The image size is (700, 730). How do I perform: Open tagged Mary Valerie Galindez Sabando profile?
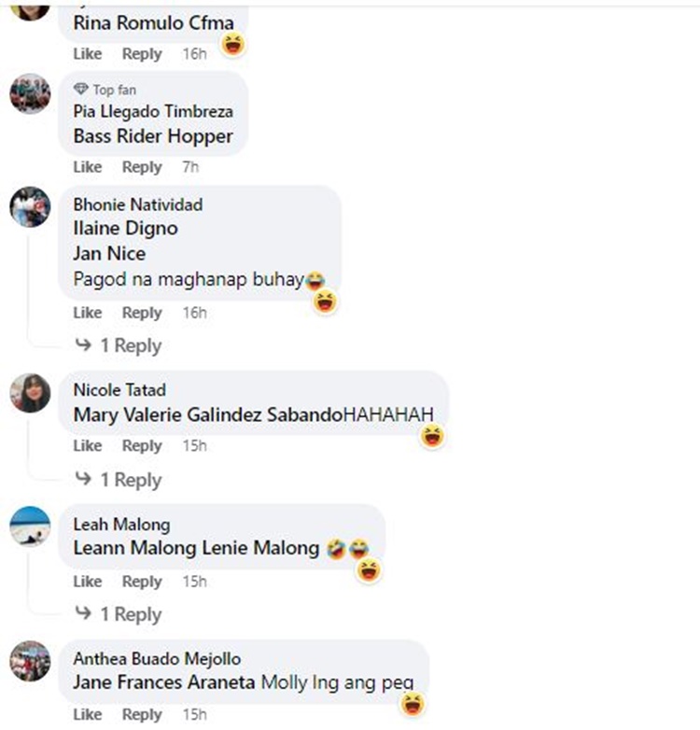click(x=208, y=414)
